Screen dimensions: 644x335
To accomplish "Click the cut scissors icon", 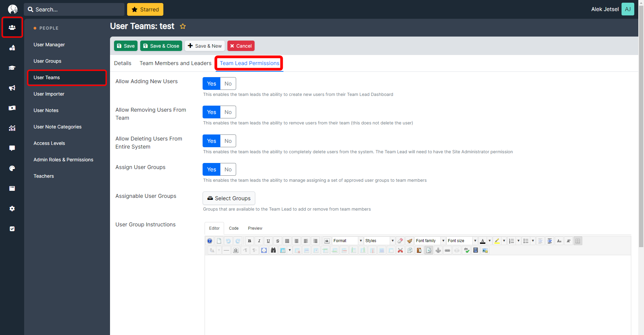I will 400,250.
